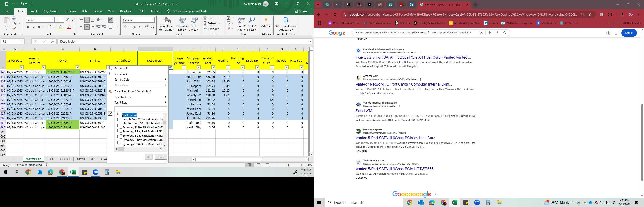
Task: Search by voice in Google search bar
Action: pos(490,33)
